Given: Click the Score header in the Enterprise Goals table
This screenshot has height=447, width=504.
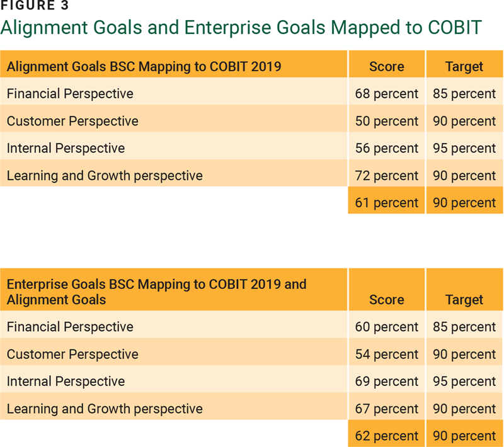Looking at the screenshot, I should [x=386, y=300].
